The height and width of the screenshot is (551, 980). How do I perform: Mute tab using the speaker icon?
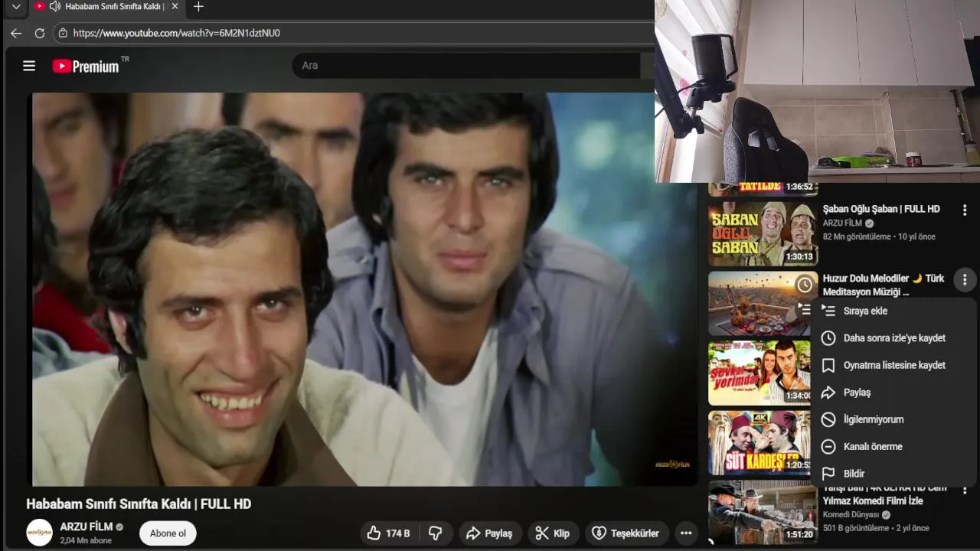[54, 6]
